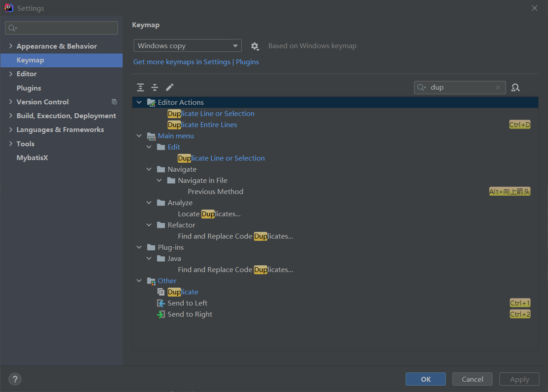
Task: Collapse the Other group chevron
Action: point(139,281)
